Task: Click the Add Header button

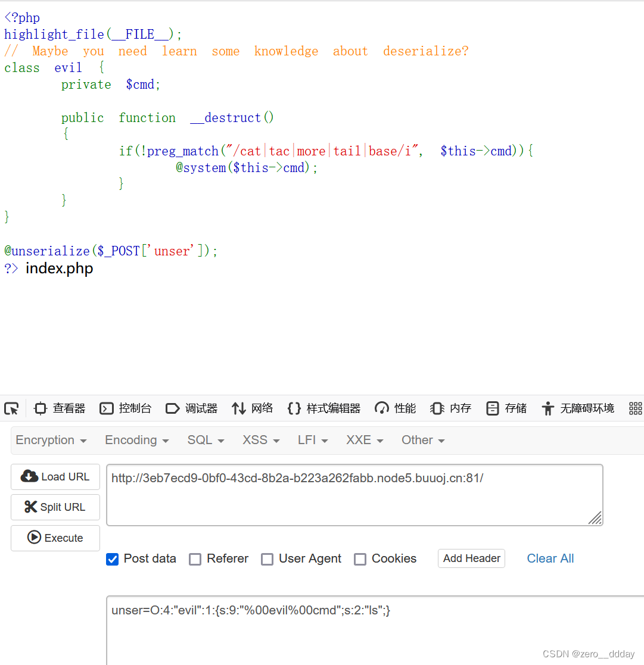Action: tap(471, 558)
